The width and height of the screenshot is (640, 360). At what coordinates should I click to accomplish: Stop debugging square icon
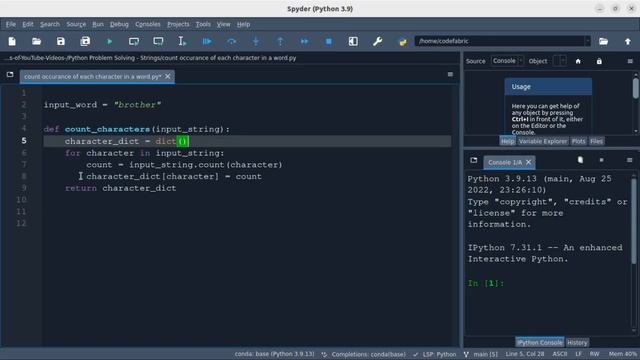[x=329, y=41]
